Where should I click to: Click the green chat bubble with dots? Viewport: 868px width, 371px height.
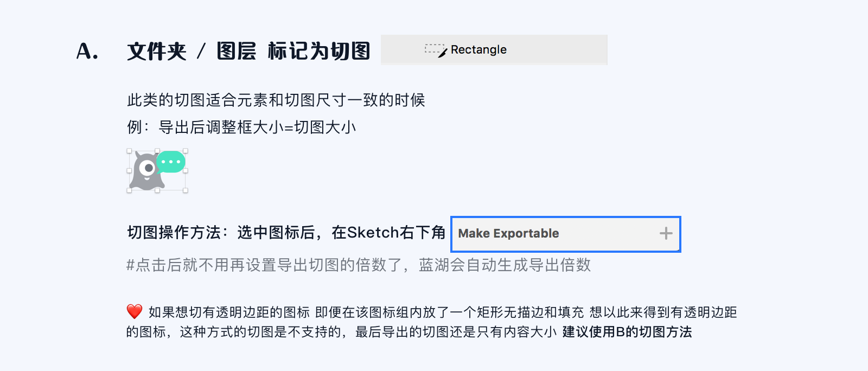(x=171, y=162)
